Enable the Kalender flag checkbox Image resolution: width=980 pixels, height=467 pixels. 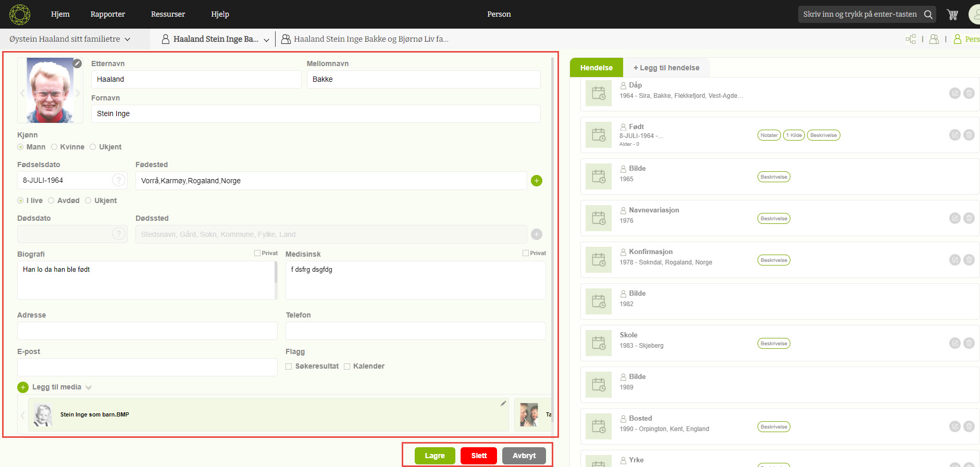(347, 367)
